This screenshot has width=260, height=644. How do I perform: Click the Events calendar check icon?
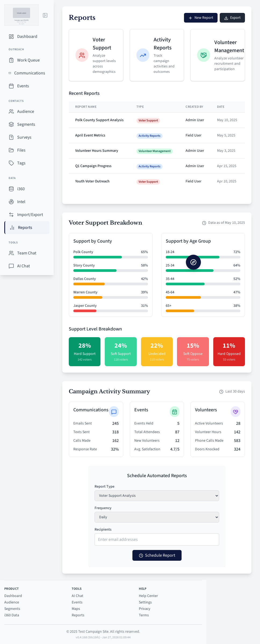tap(175, 412)
